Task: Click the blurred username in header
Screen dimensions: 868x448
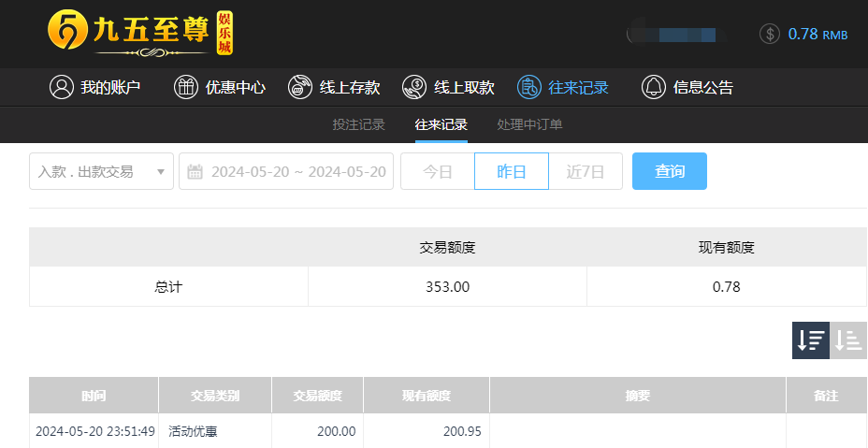Action: tap(678, 35)
